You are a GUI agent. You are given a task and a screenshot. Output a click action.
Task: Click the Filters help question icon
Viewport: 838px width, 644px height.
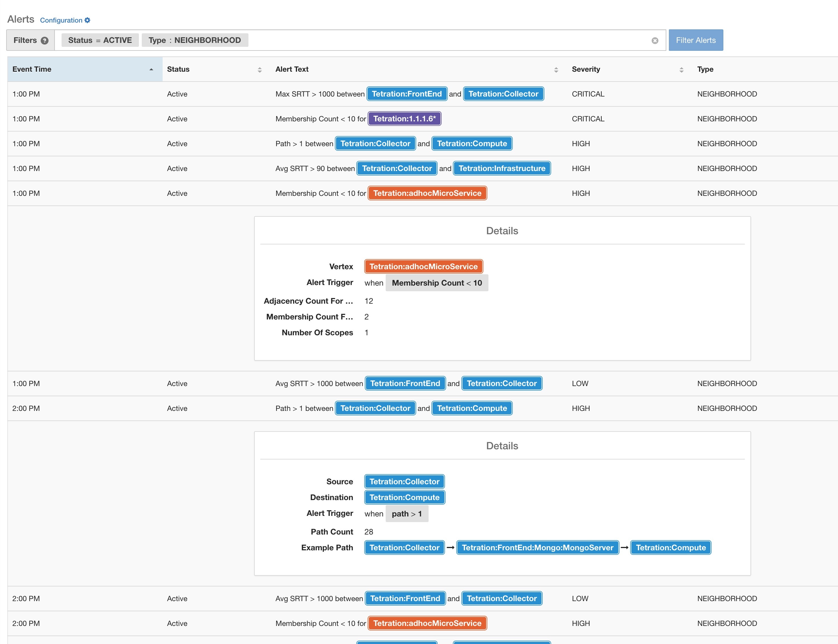(45, 41)
